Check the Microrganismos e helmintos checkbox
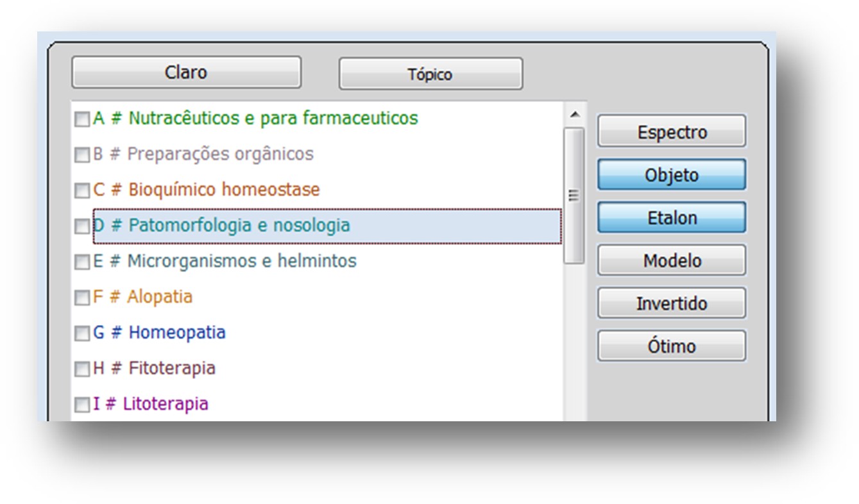The width and height of the screenshot is (859, 504). pyautogui.click(x=82, y=262)
